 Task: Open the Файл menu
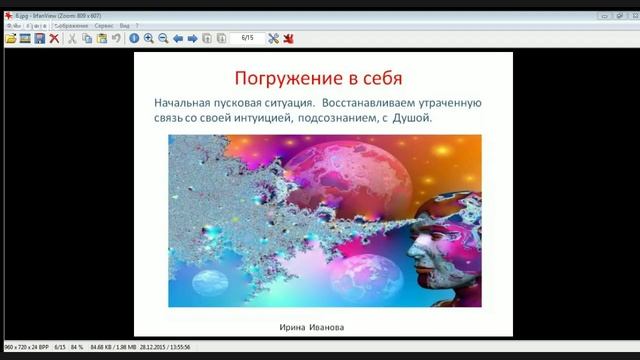pyautogui.click(x=13, y=26)
